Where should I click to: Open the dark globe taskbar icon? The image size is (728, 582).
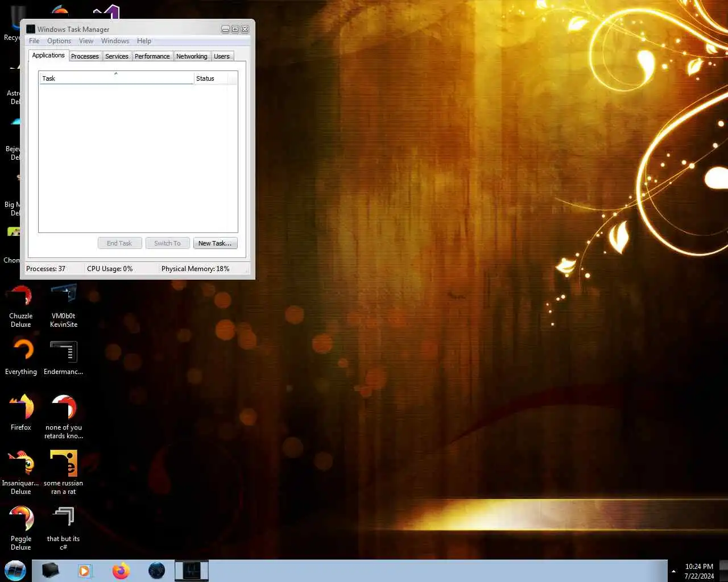[156, 571]
